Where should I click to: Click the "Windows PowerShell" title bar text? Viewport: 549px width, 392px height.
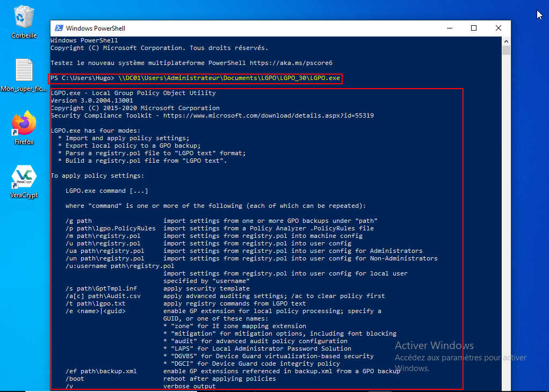pyautogui.click(x=96, y=28)
